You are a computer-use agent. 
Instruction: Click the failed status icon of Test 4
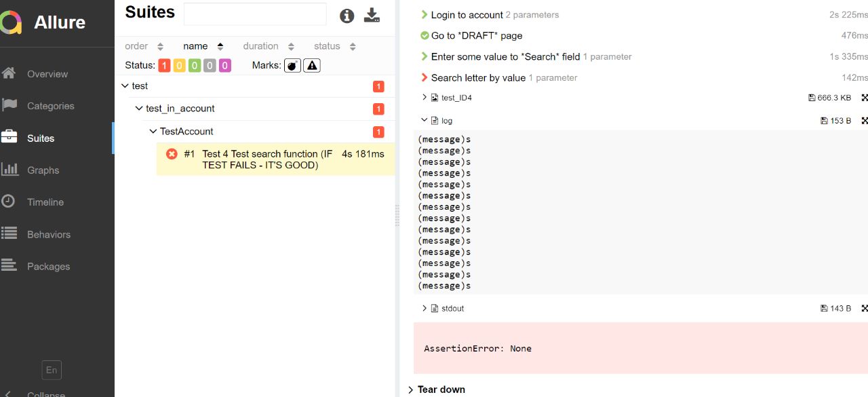172,154
